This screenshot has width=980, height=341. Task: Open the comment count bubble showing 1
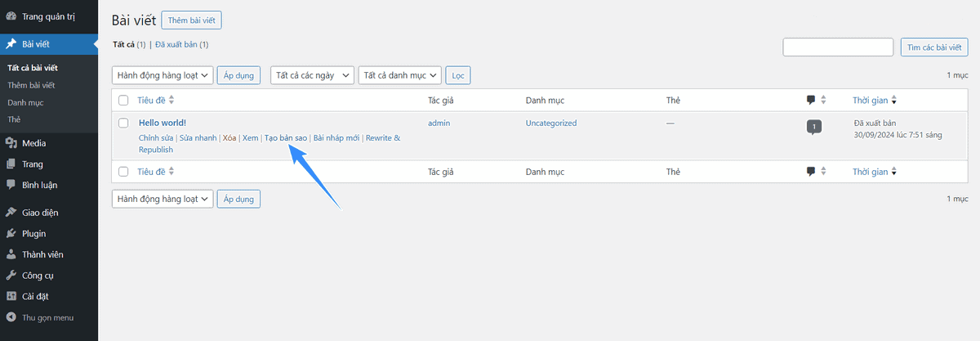point(813,127)
